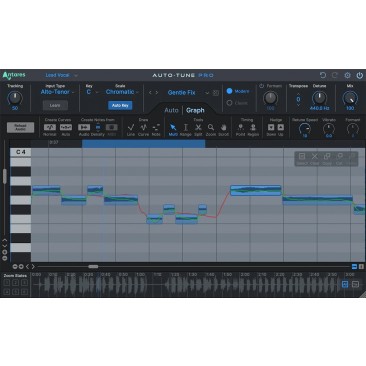Nudge selection Down
Screen dimensions: 366x366
(271, 127)
